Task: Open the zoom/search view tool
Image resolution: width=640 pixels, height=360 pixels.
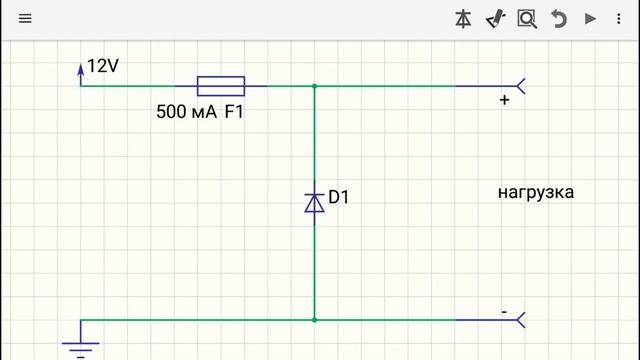Action: pyautogui.click(x=527, y=19)
